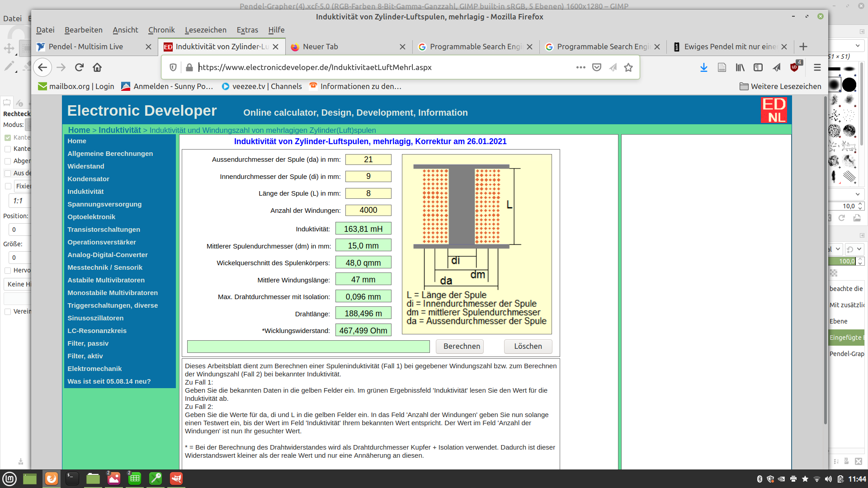Open the printer tray icon
This screenshot has width=868, height=488.
pyautogui.click(x=793, y=479)
